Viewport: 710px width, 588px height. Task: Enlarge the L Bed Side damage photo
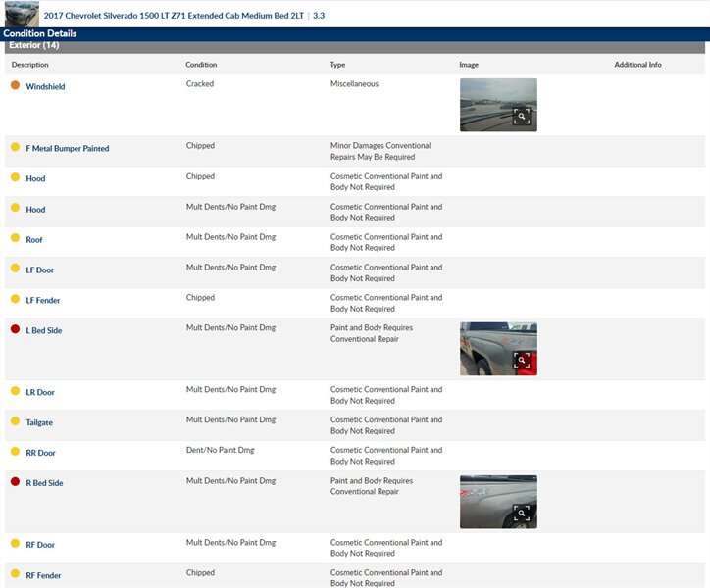(x=498, y=349)
